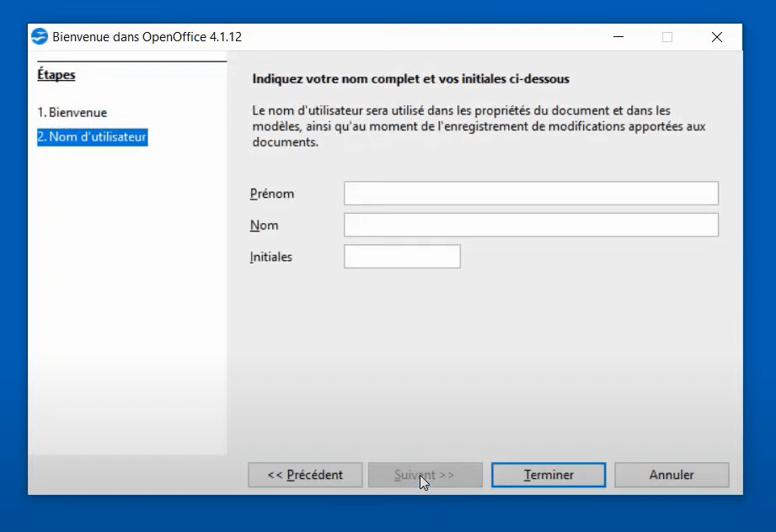Cancel the wizard with Annuler
Image resolution: width=776 pixels, height=532 pixels.
point(672,475)
